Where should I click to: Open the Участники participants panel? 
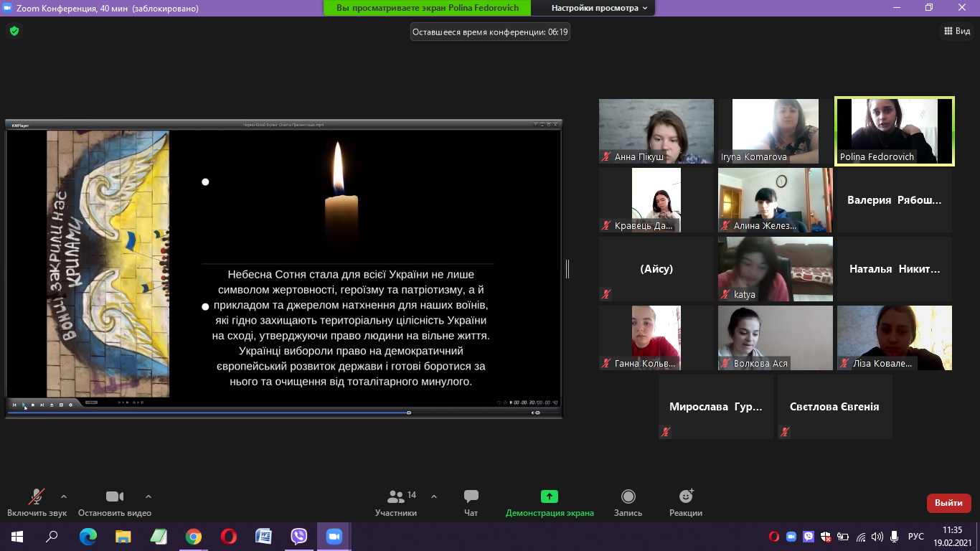[x=396, y=503]
